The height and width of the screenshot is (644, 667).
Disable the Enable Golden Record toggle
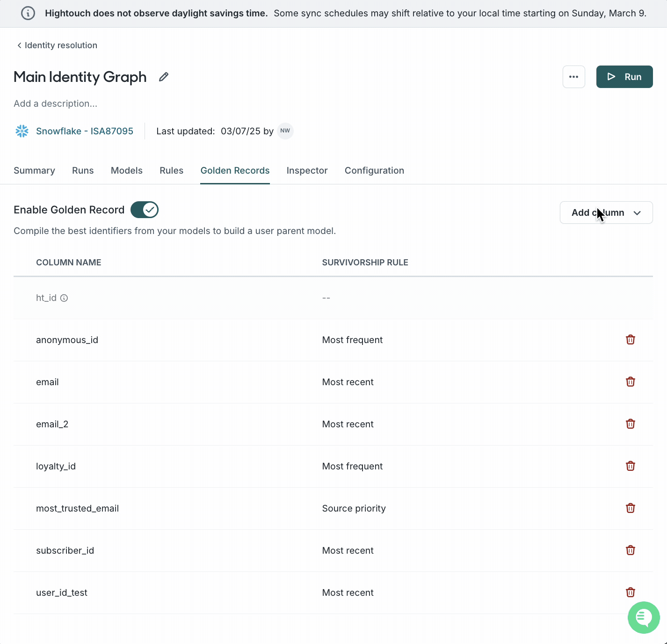coord(144,210)
